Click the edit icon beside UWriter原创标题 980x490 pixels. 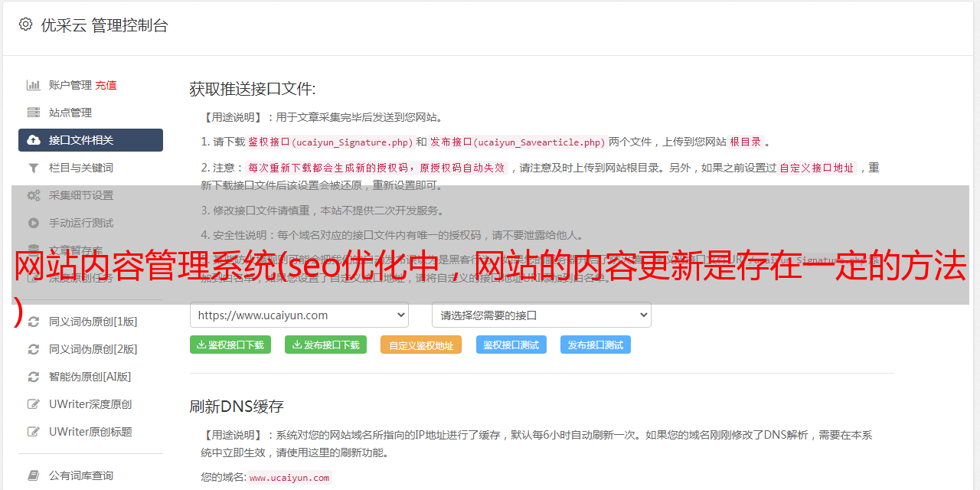tap(34, 432)
